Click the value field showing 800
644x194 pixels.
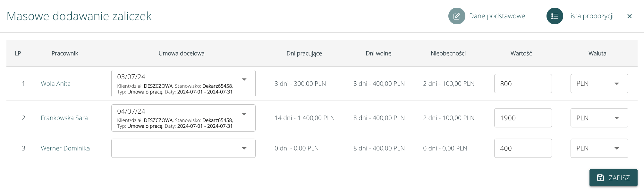pos(523,84)
